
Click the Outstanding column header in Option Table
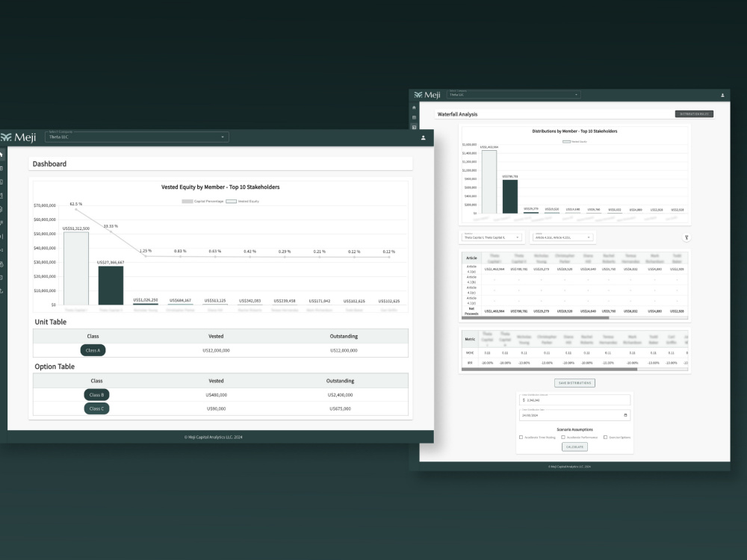pos(340,381)
